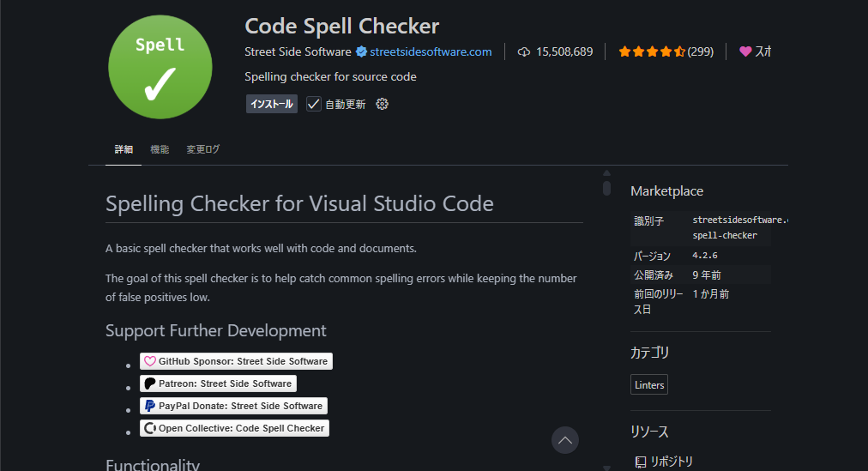Open Open Collective: Code Spell Checker badge

pos(234,428)
